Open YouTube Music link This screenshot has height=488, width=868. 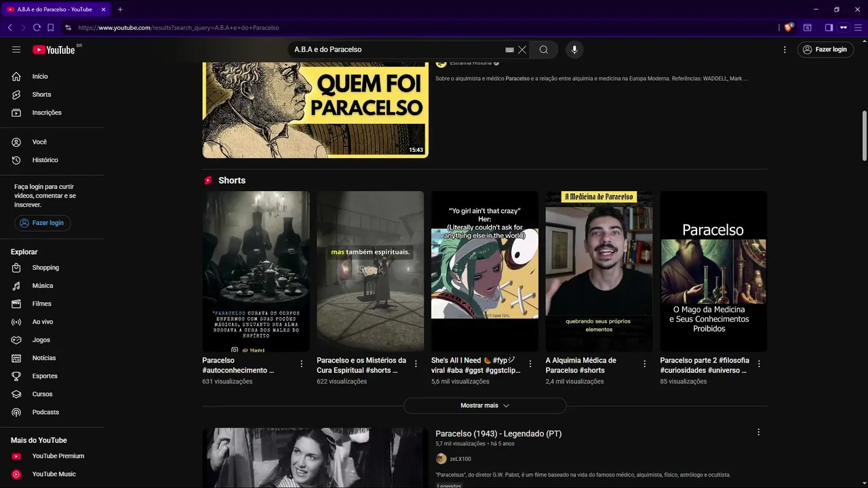coord(52,474)
